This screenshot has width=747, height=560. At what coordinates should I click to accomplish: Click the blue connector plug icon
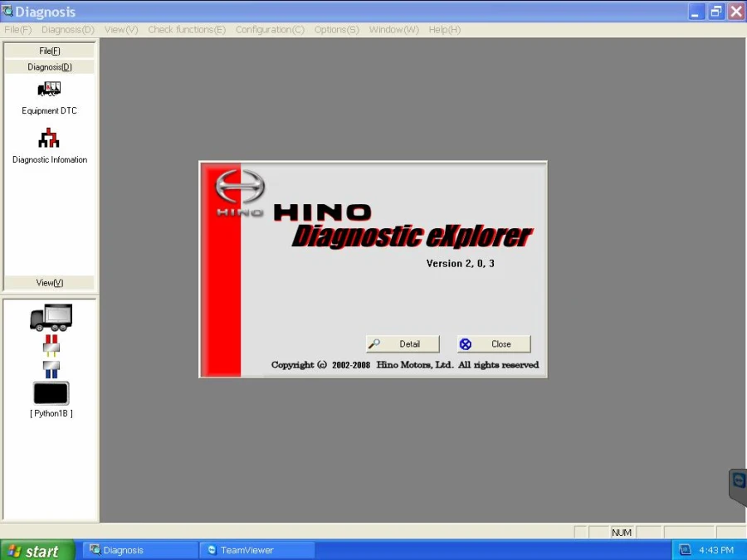pyautogui.click(x=51, y=369)
